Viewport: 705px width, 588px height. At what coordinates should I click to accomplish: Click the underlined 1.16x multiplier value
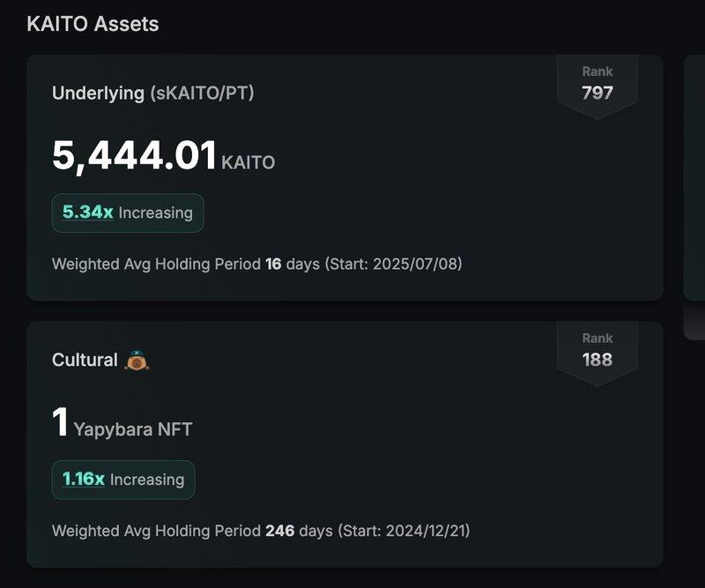pyautogui.click(x=84, y=480)
